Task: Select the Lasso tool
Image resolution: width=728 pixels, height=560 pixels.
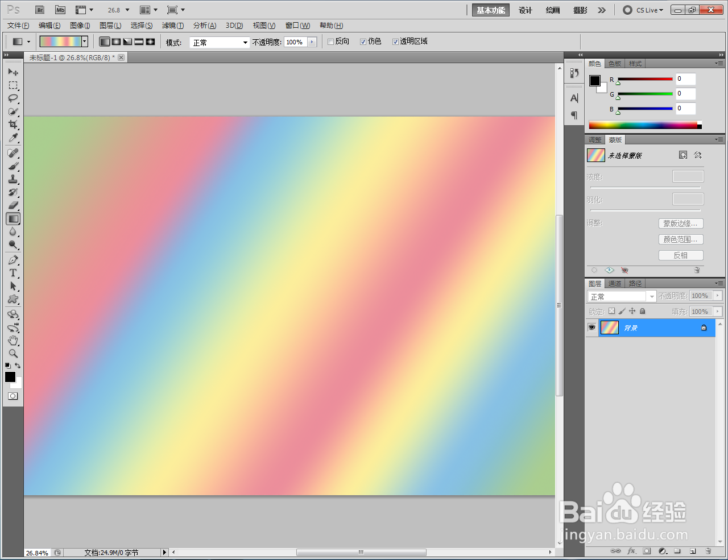Action: 13,98
